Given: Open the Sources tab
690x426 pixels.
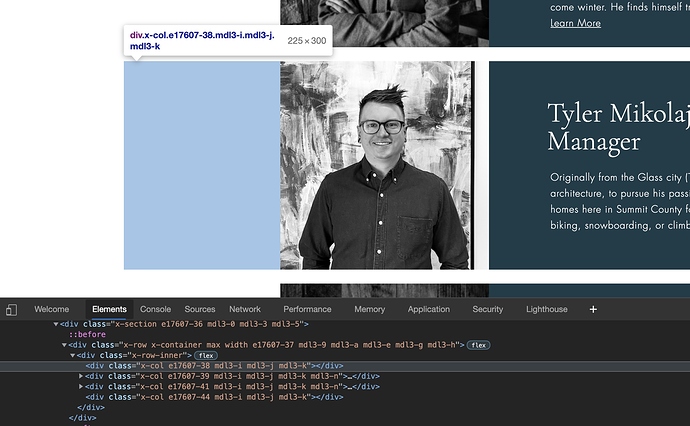Looking at the screenshot, I should pos(199,310).
